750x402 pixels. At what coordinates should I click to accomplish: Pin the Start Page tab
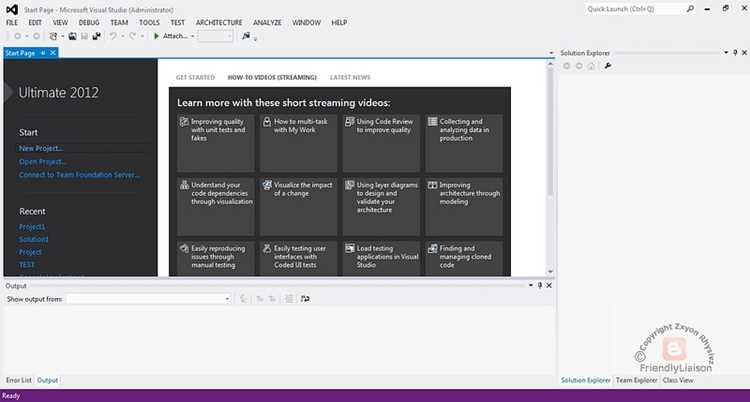pos(43,53)
